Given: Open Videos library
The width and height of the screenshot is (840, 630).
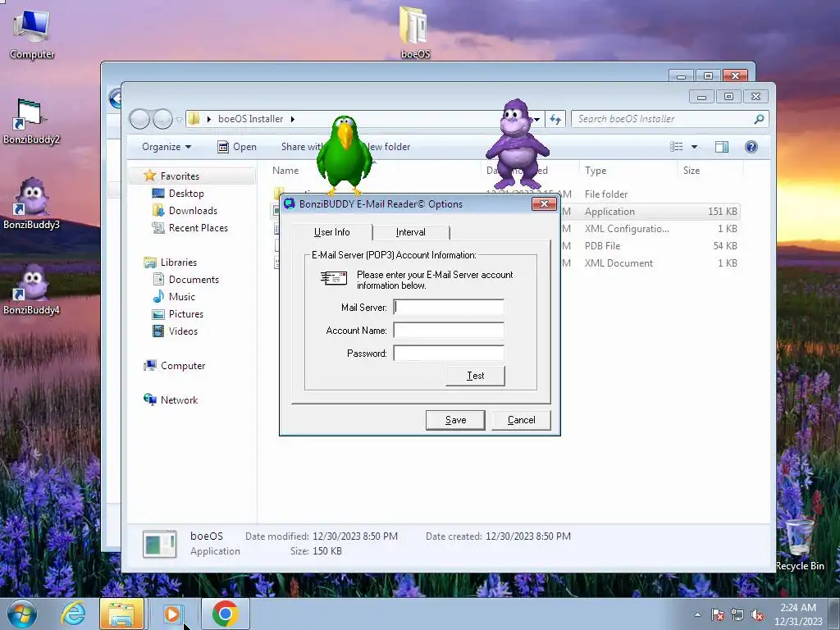Looking at the screenshot, I should coord(183,331).
